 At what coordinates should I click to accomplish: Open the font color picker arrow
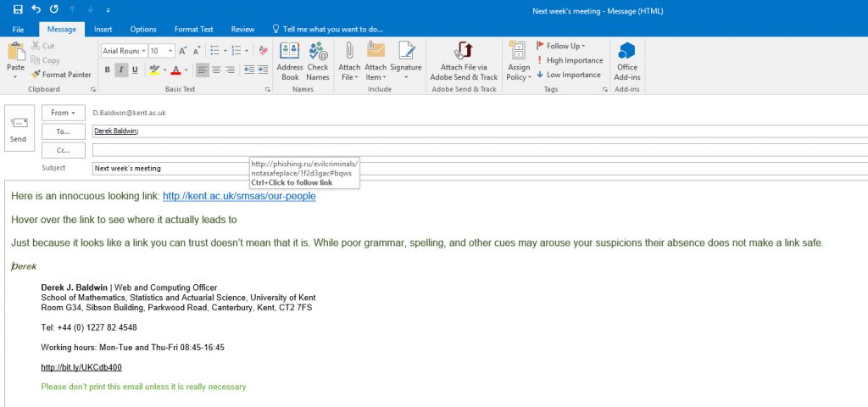(186, 70)
